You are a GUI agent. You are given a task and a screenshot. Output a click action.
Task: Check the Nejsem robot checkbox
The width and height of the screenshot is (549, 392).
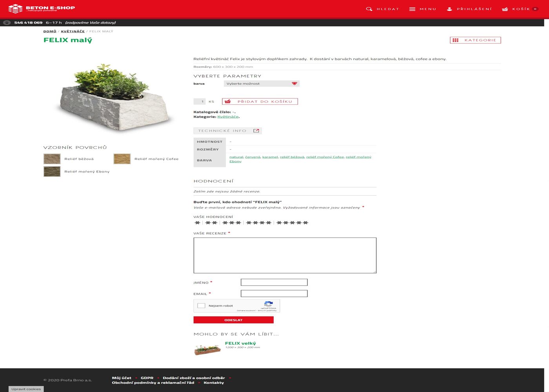click(x=201, y=306)
